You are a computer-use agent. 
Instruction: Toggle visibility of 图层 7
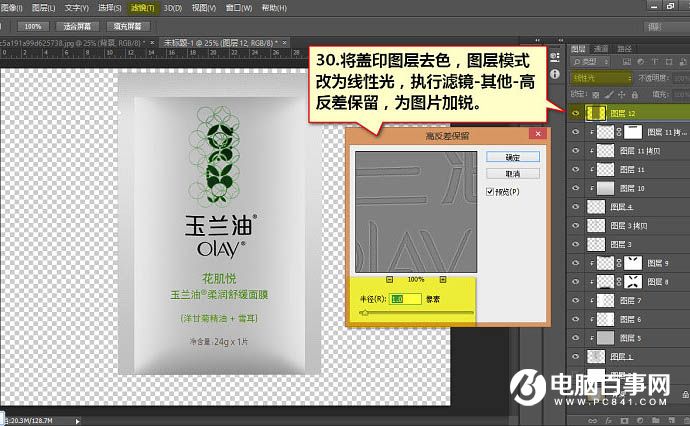[576, 300]
